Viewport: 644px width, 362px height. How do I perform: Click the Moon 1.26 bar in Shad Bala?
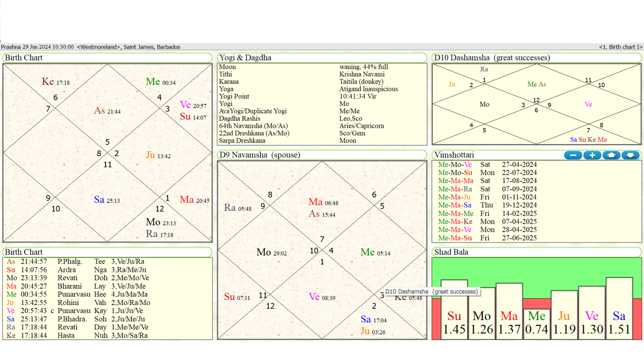click(x=482, y=313)
